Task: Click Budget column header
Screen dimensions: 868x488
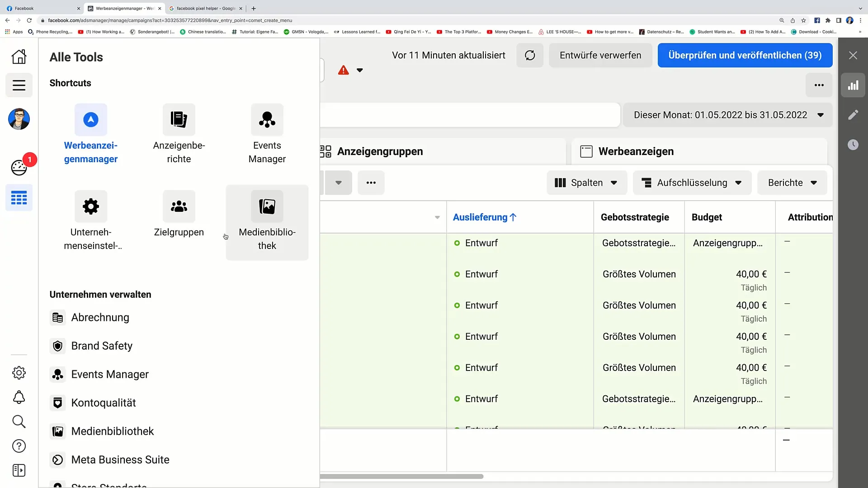Action: pos(707,217)
